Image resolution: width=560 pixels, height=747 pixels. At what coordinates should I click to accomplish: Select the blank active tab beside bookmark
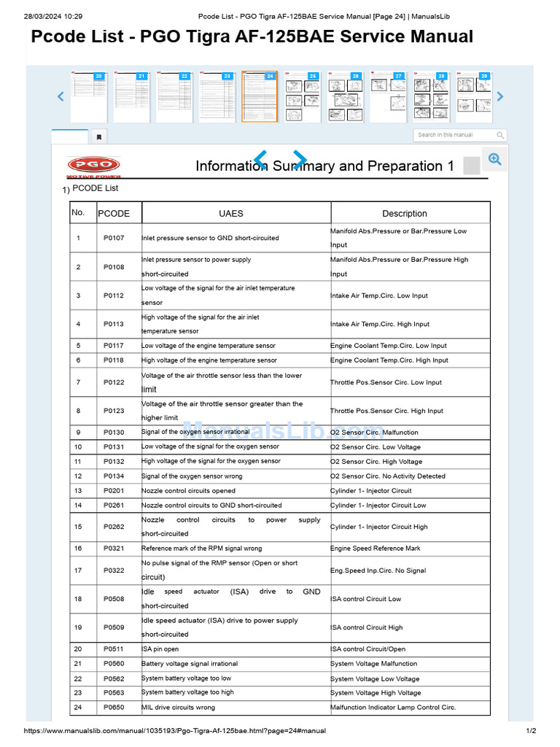70,136
